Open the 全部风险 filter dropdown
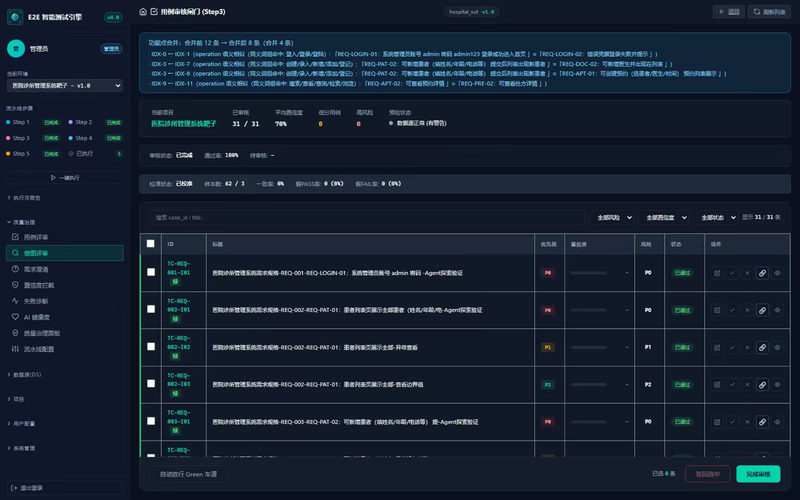Screen dimensions: 800x500 tap(613, 217)
